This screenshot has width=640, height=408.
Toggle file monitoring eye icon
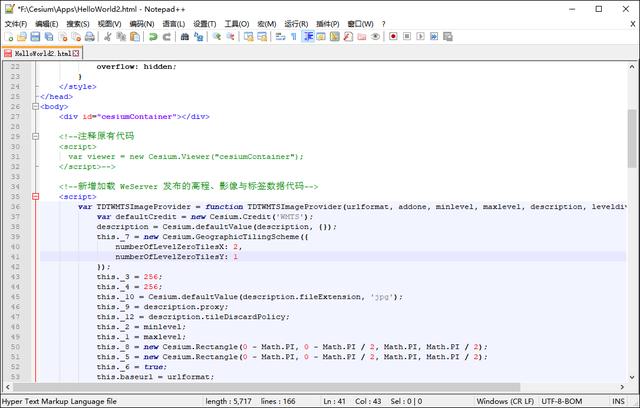point(376,37)
